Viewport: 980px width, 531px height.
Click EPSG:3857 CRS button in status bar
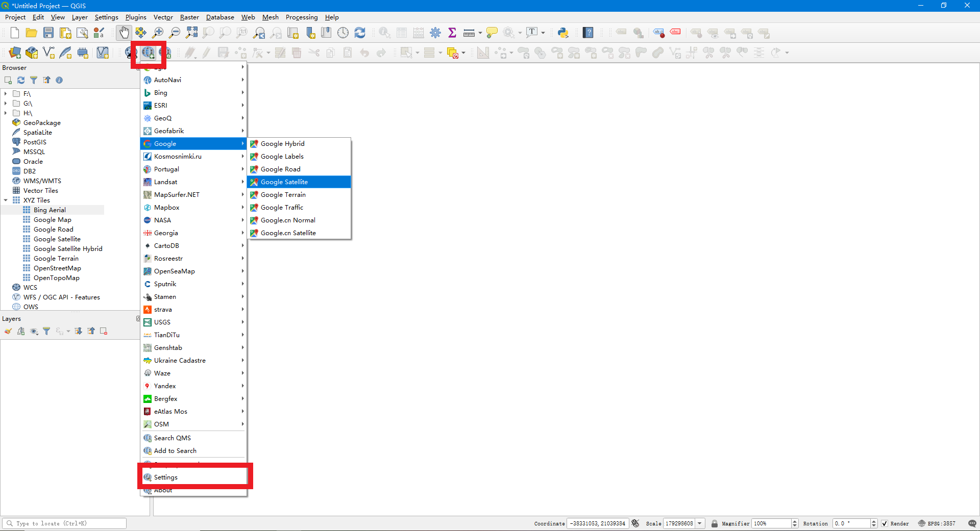(937, 524)
